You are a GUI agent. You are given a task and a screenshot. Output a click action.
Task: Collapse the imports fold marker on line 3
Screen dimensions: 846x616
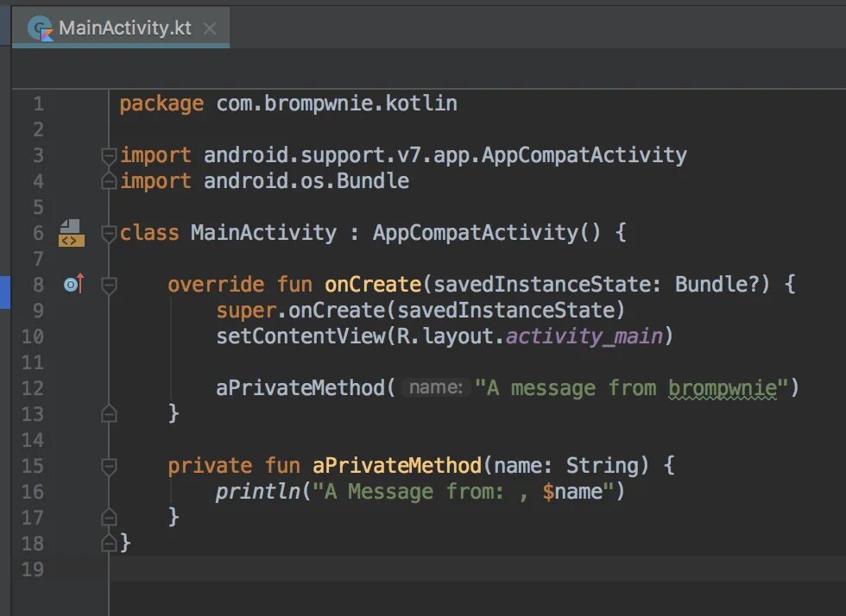click(x=109, y=156)
